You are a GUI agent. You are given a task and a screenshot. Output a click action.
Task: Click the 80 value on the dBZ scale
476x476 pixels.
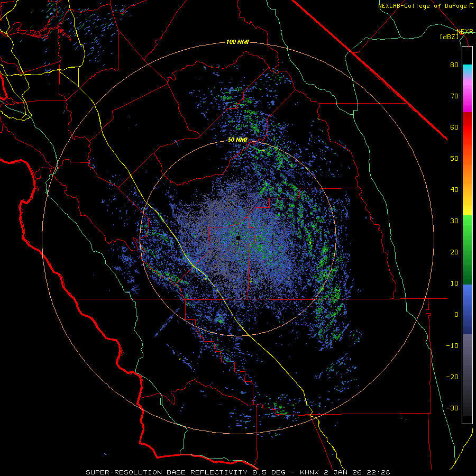(454, 65)
